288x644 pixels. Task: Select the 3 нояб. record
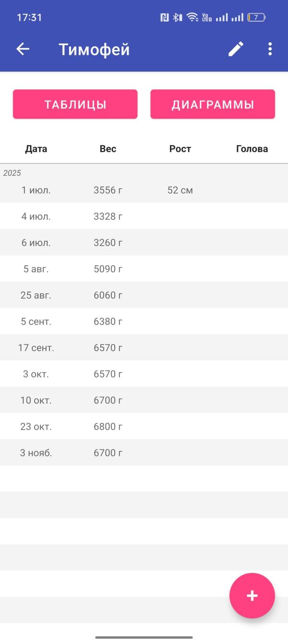pyautogui.click(x=144, y=453)
